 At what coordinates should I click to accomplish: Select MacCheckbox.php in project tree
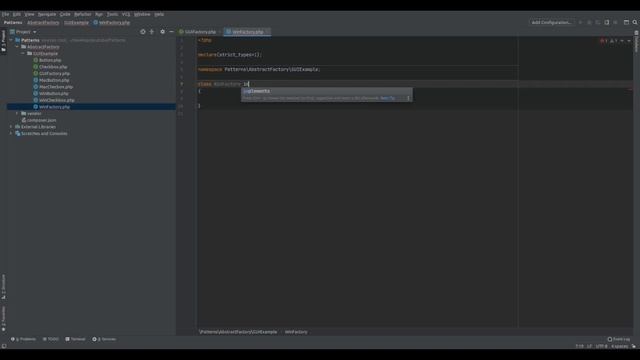click(x=56, y=87)
